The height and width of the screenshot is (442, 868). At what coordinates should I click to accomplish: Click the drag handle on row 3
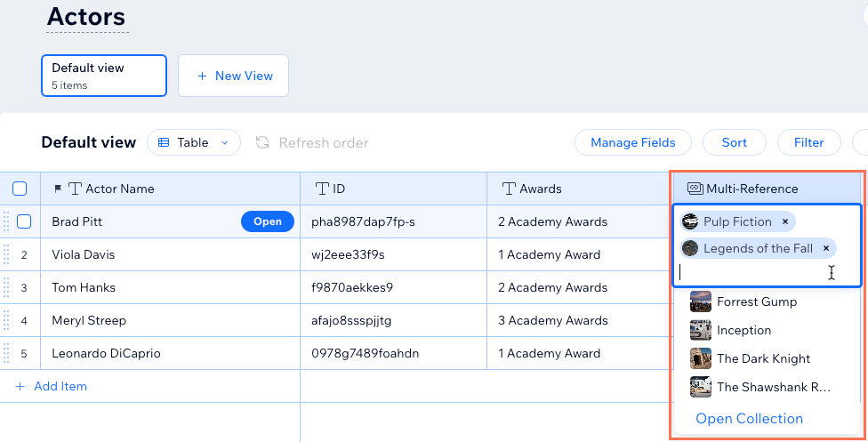[6, 287]
